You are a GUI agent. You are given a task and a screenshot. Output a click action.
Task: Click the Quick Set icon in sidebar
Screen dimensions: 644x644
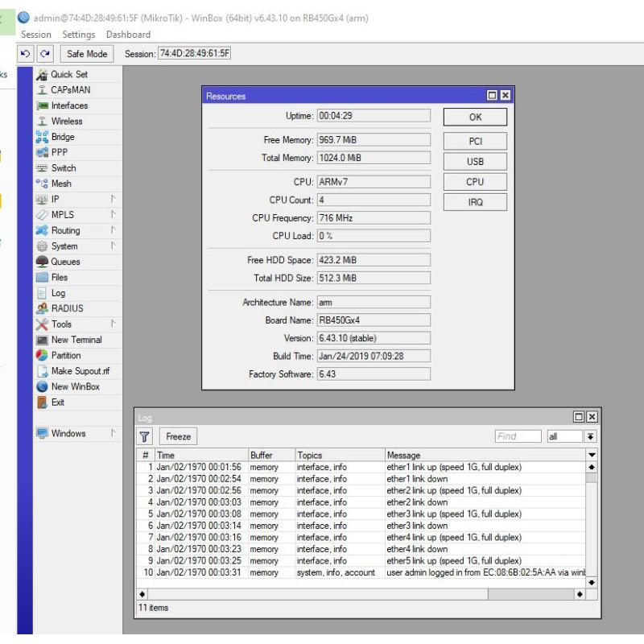(x=42, y=74)
